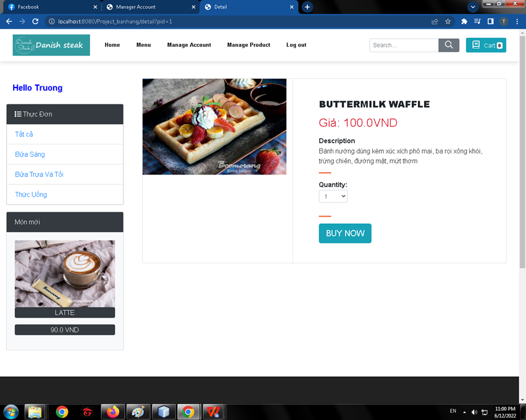Click the Latte product thumbnail

[65, 273]
